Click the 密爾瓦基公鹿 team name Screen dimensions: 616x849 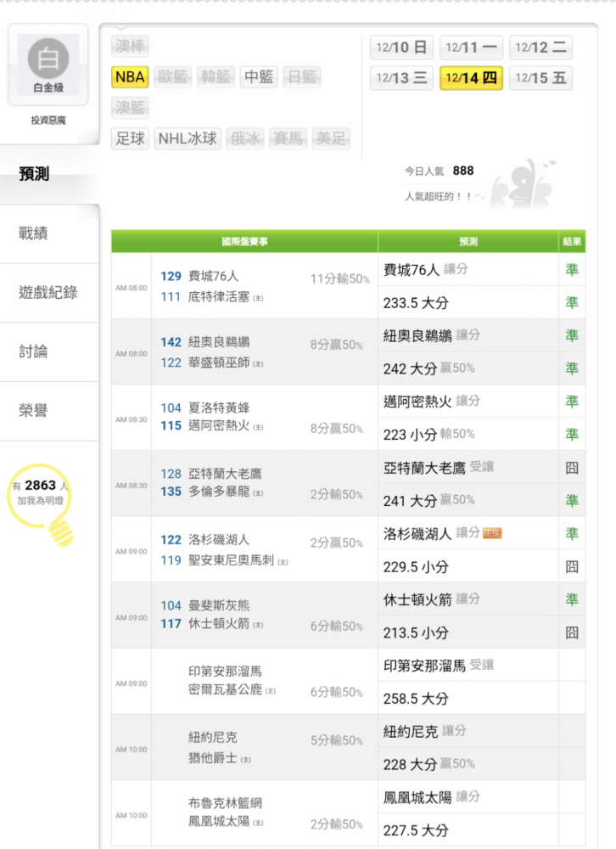(x=225, y=689)
